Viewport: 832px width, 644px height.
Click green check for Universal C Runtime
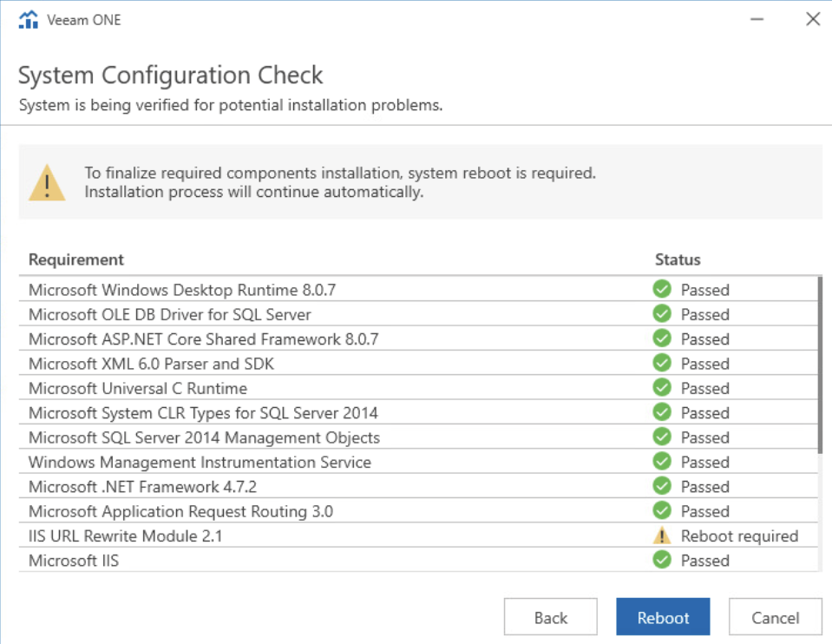(x=662, y=387)
